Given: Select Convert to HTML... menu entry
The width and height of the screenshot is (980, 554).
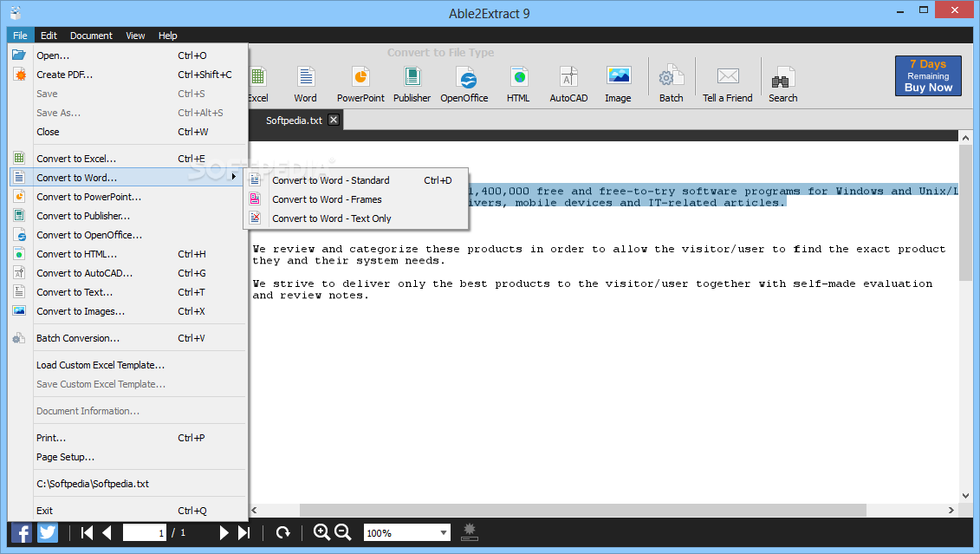Looking at the screenshot, I should point(128,255).
